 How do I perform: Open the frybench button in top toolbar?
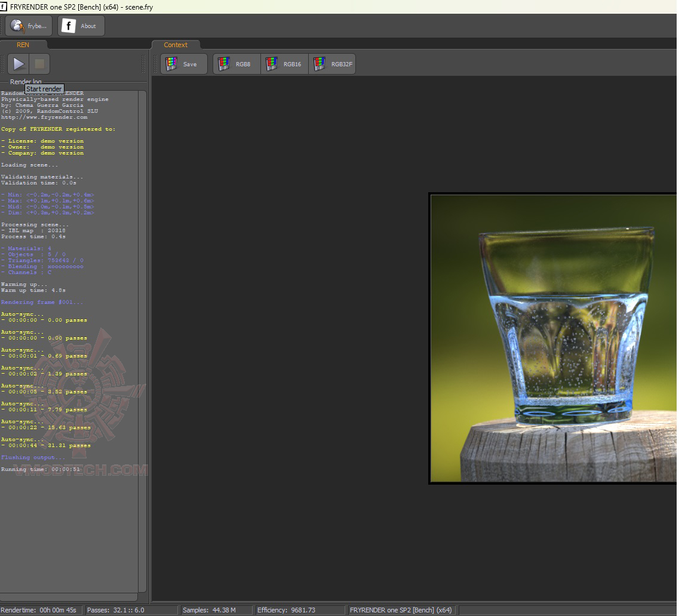point(29,26)
